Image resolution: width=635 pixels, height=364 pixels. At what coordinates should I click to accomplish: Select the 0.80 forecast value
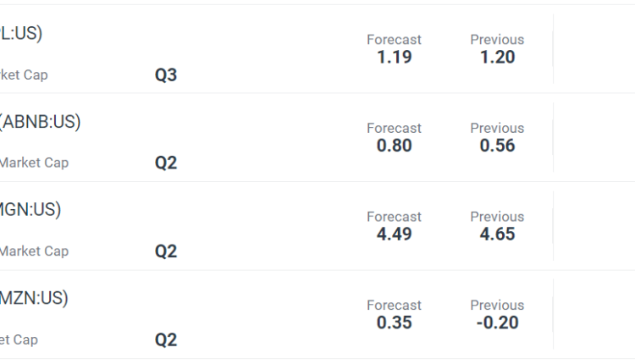click(x=394, y=146)
